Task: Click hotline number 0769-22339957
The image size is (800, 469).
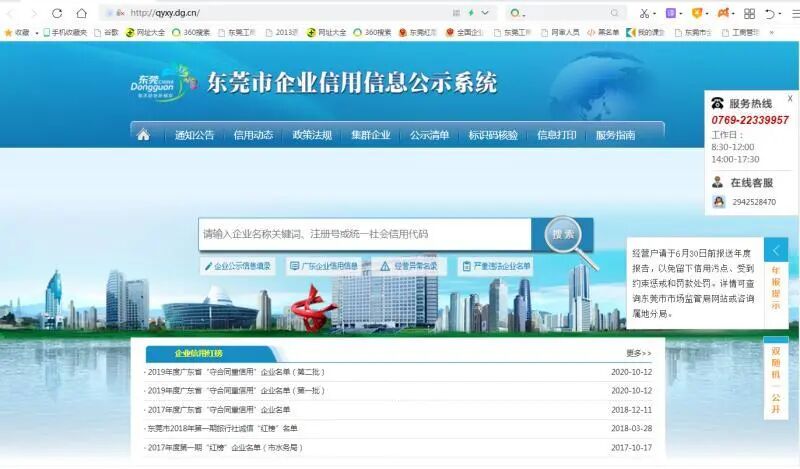Action: (750, 120)
